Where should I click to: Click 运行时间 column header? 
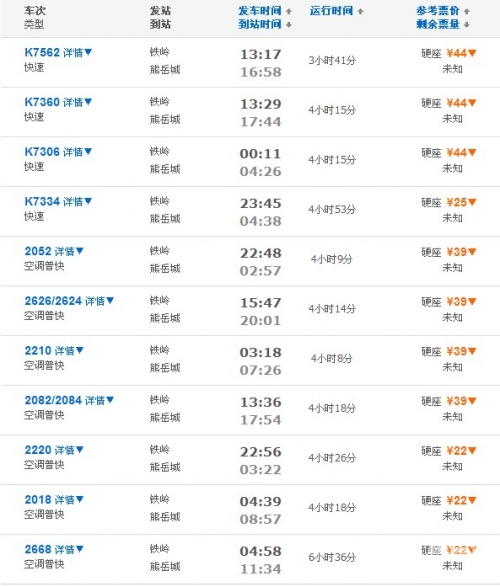click(331, 11)
